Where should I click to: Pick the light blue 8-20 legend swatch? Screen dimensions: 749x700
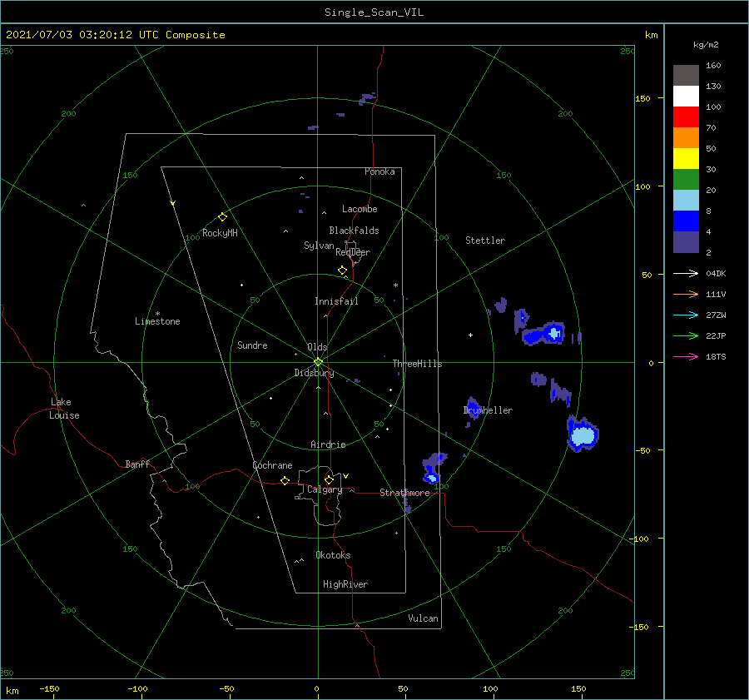point(686,201)
